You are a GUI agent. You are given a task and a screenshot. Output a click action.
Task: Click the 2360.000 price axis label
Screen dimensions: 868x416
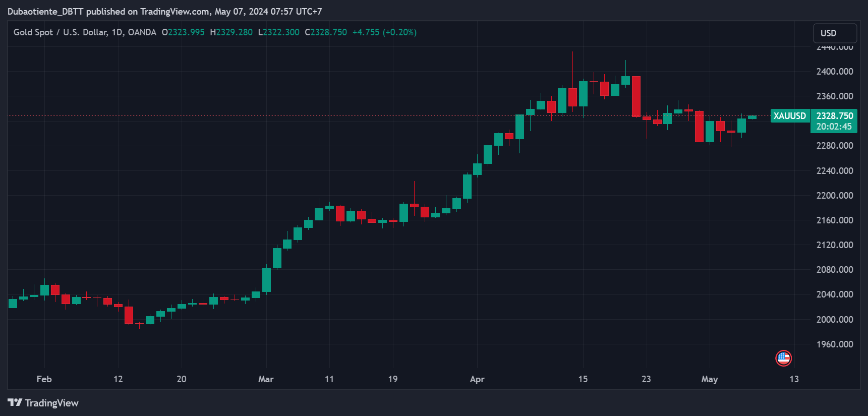[835, 96]
